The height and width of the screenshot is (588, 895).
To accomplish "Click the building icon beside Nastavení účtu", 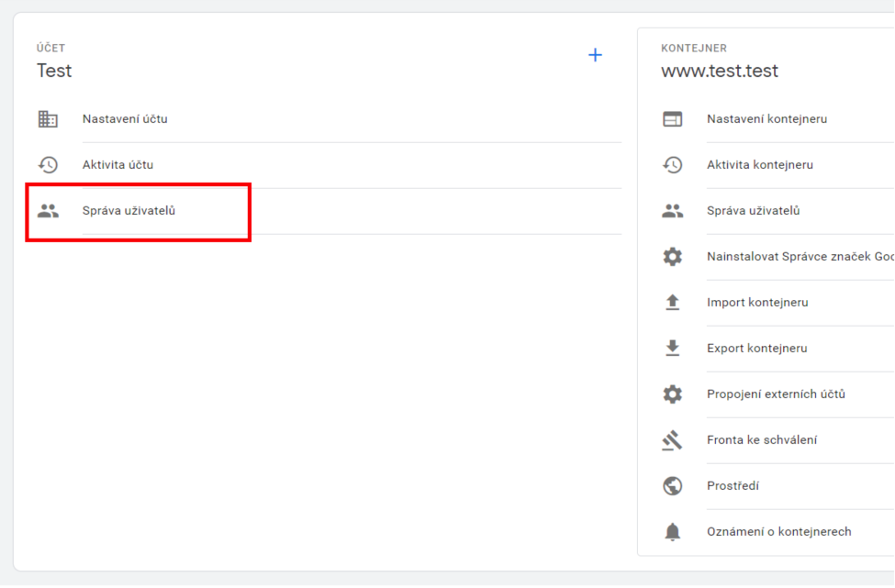I will (x=48, y=118).
